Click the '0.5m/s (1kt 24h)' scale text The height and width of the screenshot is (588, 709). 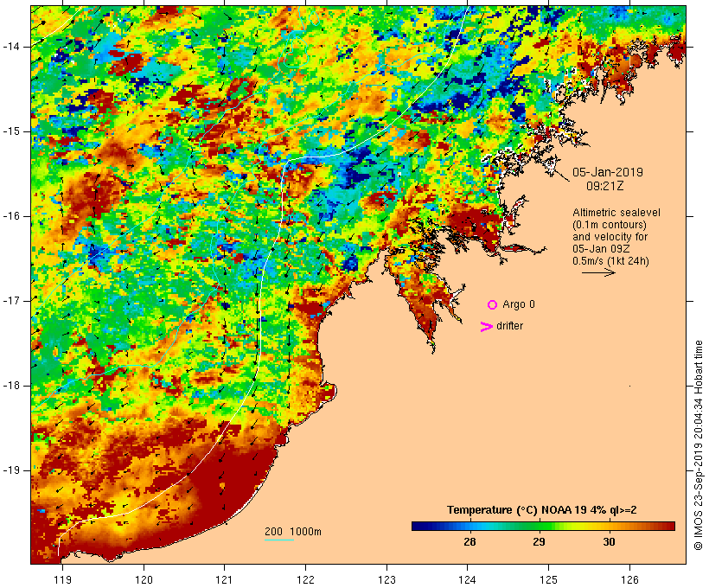[x=611, y=261]
